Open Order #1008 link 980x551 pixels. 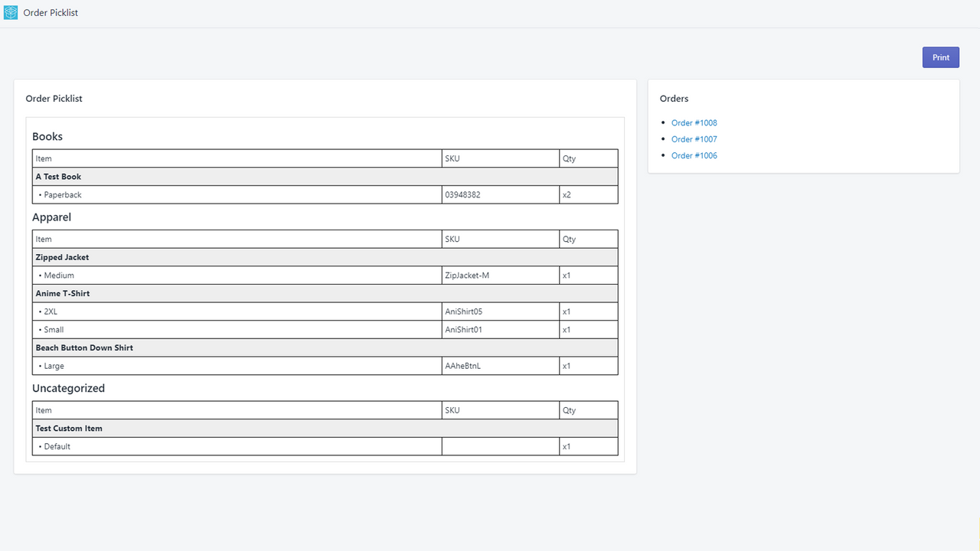coord(694,122)
